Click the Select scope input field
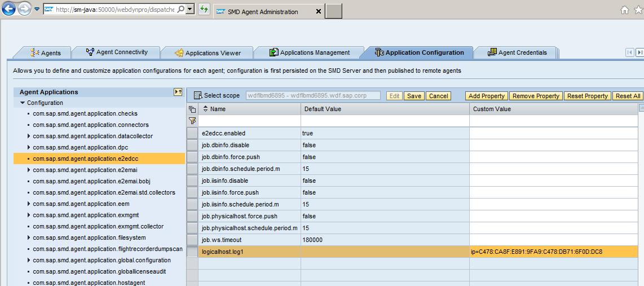The image size is (644, 286). [x=313, y=95]
